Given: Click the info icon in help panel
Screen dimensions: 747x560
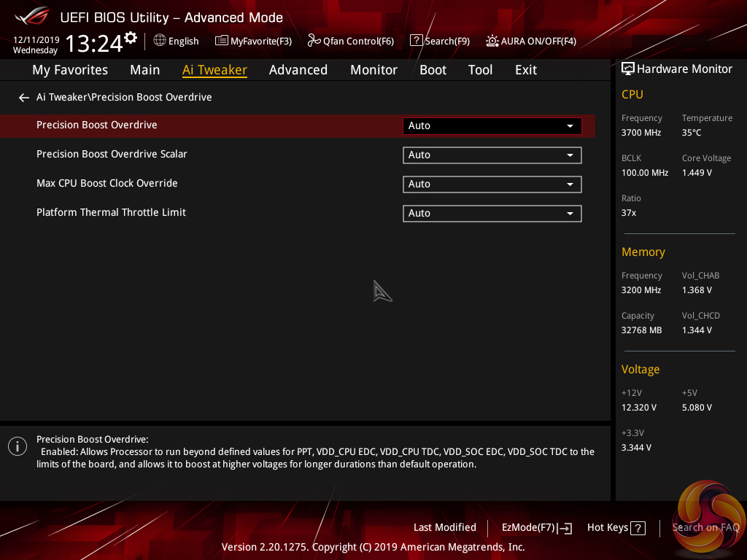Looking at the screenshot, I should (x=18, y=446).
